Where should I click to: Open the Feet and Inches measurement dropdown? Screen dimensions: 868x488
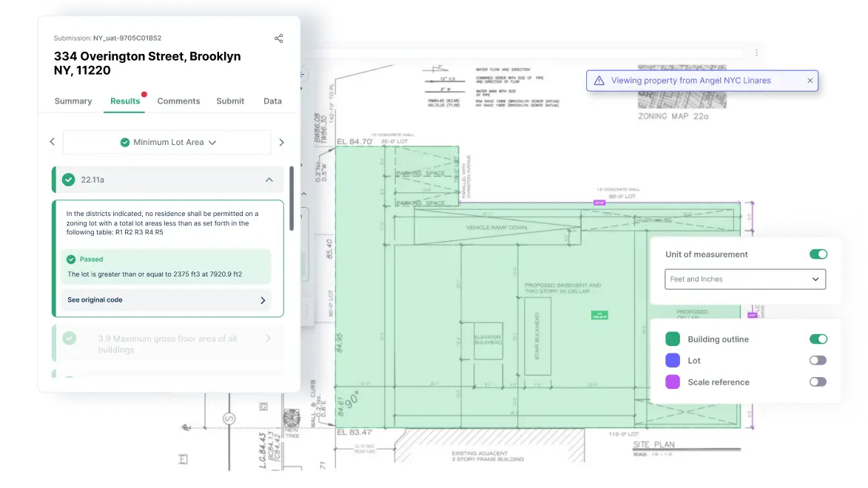744,279
